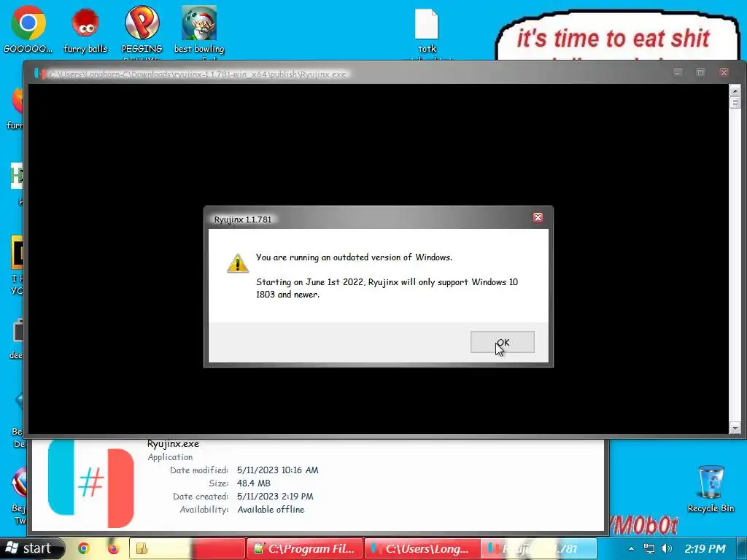
Task: Click the Ryujinx icon in console title bar
Action: click(40, 74)
